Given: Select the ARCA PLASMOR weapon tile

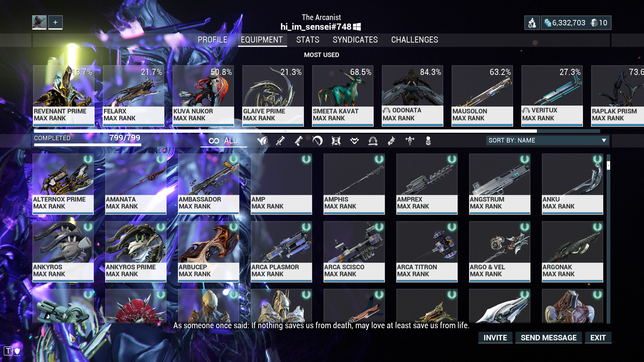Looking at the screenshot, I should point(281,251).
